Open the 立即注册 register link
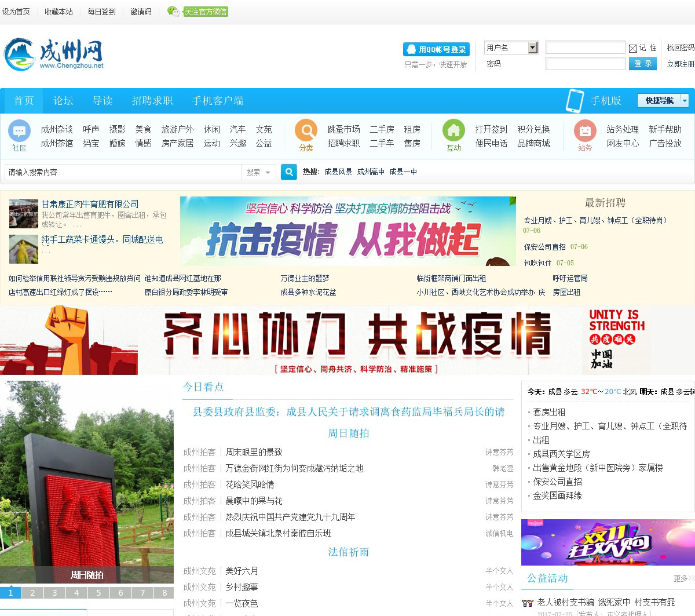This screenshot has width=695, height=616. (x=680, y=64)
